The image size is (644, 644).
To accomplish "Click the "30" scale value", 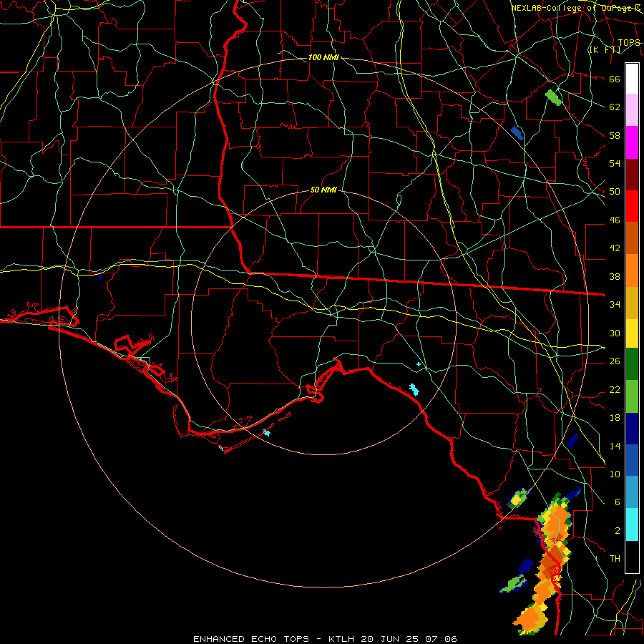I will click(615, 333).
